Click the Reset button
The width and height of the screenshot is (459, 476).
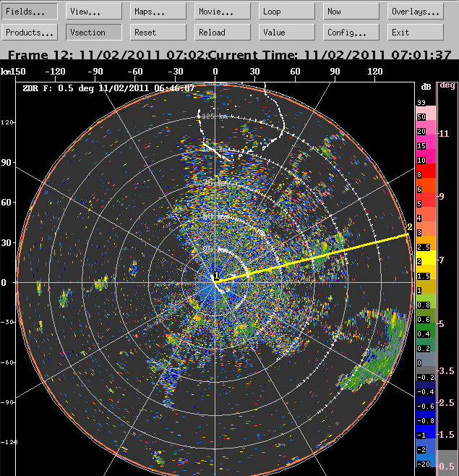click(158, 32)
